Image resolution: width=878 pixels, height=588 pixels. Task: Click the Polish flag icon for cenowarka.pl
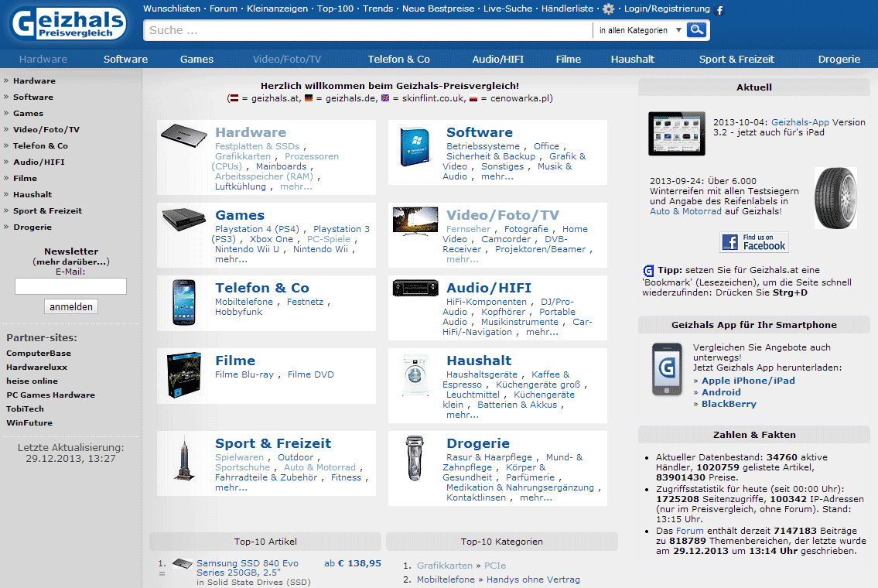point(473,98)
